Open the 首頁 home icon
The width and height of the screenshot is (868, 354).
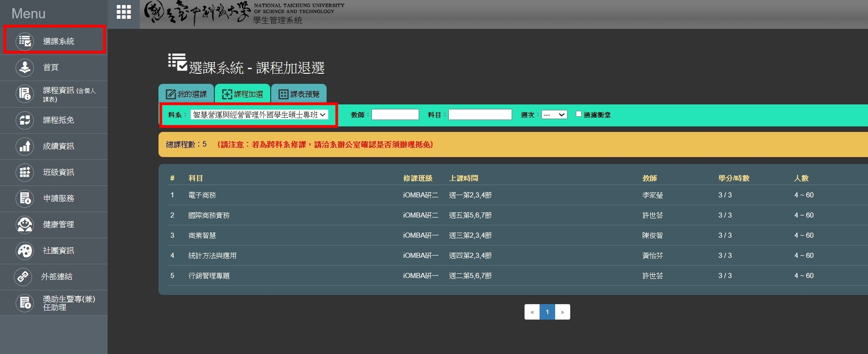(25, 67)
